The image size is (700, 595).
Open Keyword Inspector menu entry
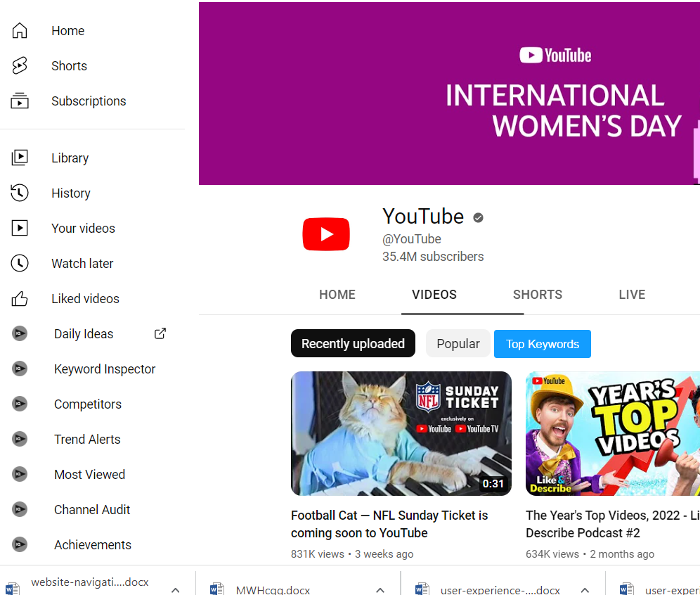click(x=105, y=369)
